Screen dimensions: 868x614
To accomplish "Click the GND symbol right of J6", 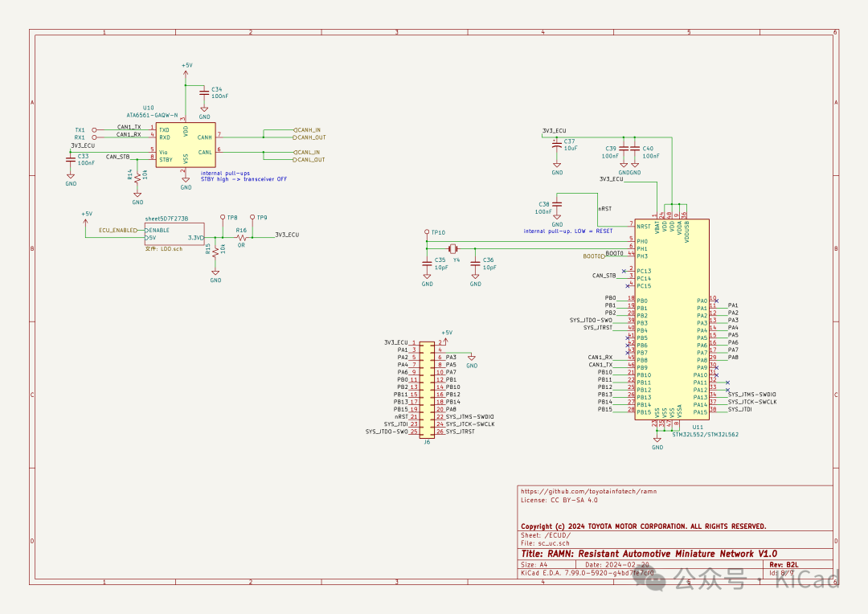I will pos(472,362).
